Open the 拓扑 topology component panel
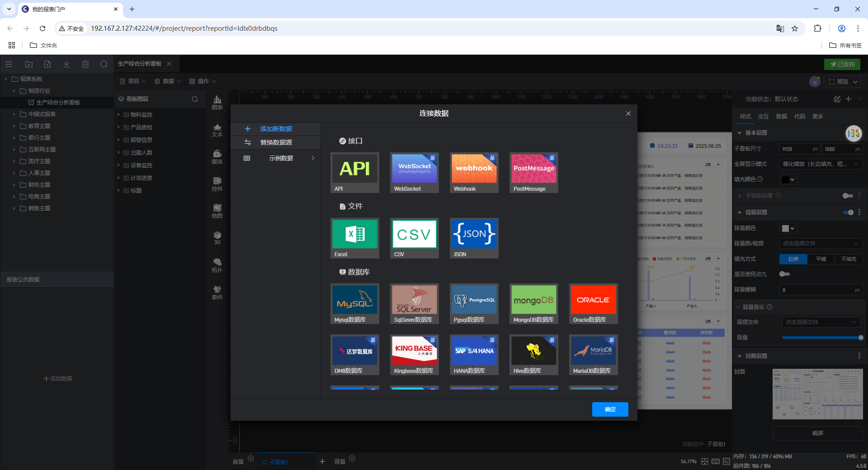868x470 pixels. pos(217,266)
